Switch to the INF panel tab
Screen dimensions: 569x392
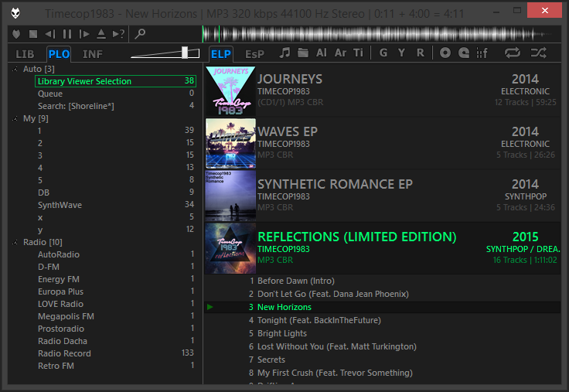pyautogui.click(x=93, y=54)
